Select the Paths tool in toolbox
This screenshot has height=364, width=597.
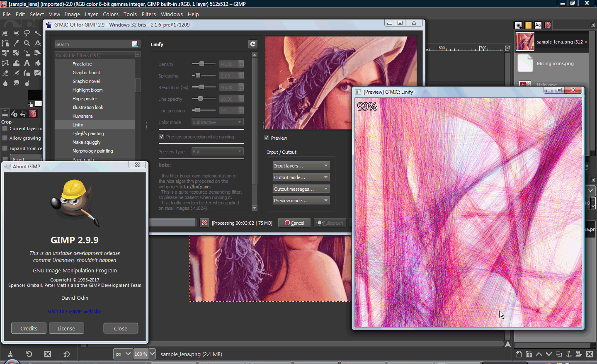pyautogui.click(x=5, y=43)
